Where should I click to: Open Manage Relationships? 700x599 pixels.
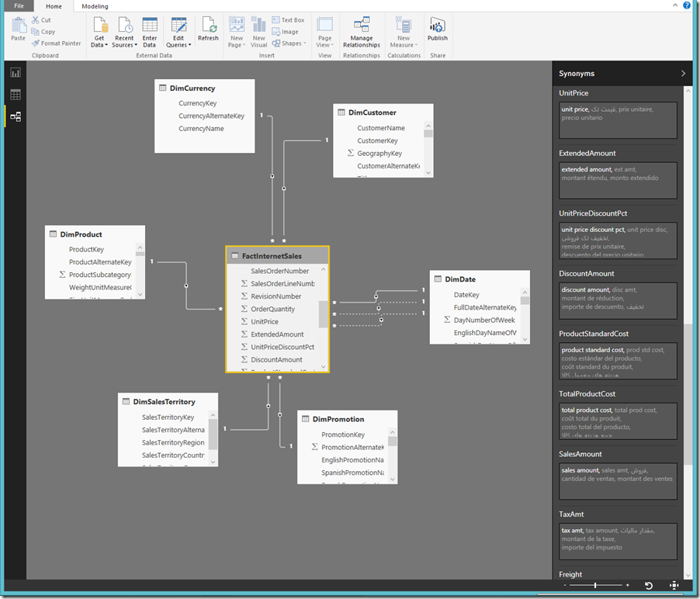[362, 32]
